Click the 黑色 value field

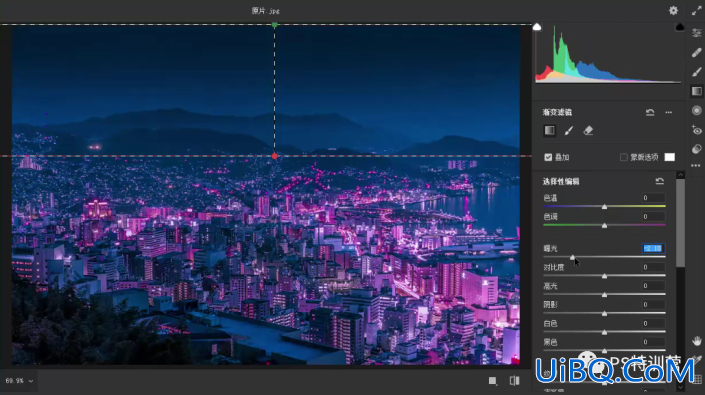pyautogui.click(x=653, y=342)
